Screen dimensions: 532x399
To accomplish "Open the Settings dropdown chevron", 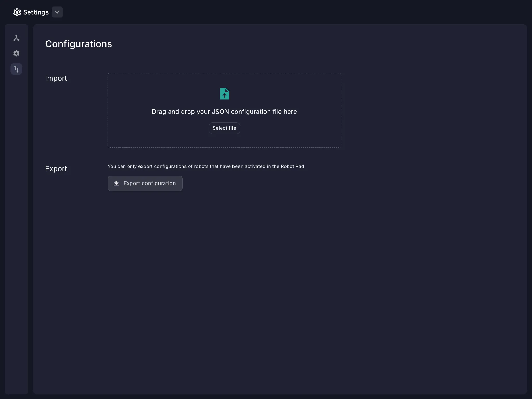I will [x=57, y=12].
